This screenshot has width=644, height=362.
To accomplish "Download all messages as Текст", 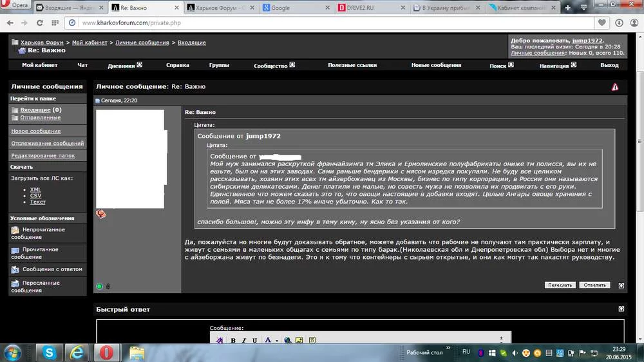I will tap(37, 202).
